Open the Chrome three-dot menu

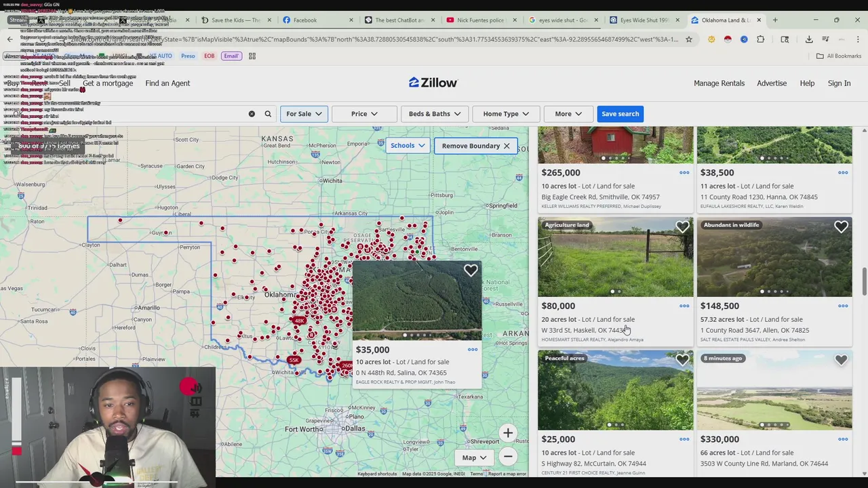click(x=858, y=39)
